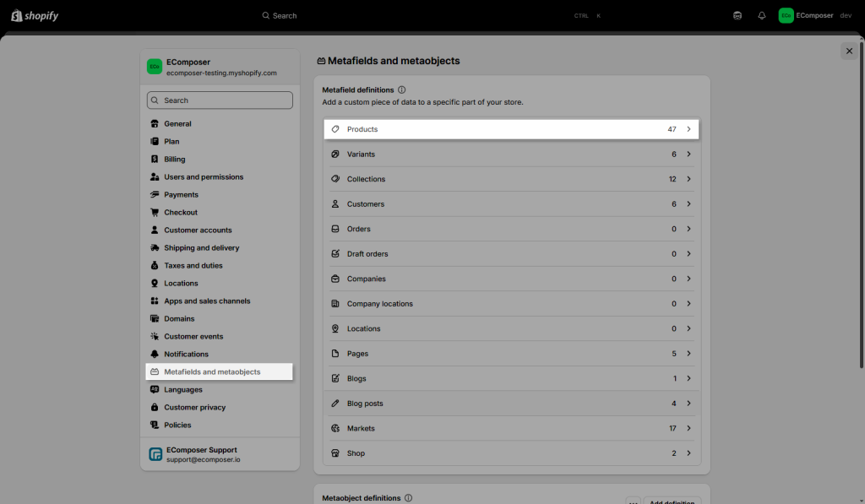Click the Pages document icon
Image resolution: width=865 pixels, height=504 pixels.
click(335, 354)
